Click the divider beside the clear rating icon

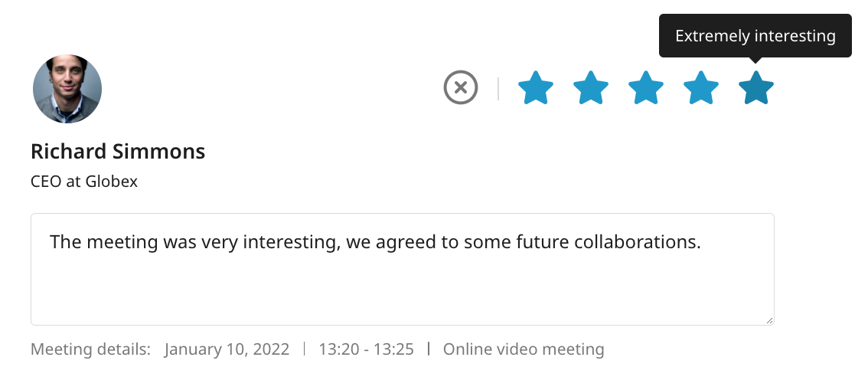point(498,89)
